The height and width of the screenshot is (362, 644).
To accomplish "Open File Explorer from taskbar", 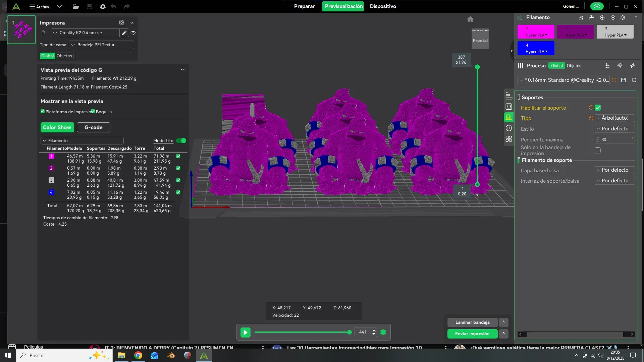I will (x=121, y=355).
